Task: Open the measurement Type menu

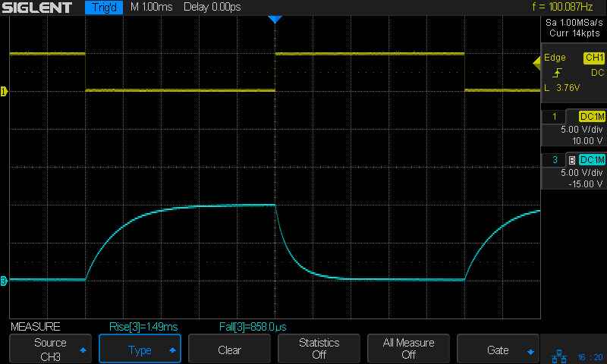Action: pos(140,350)
